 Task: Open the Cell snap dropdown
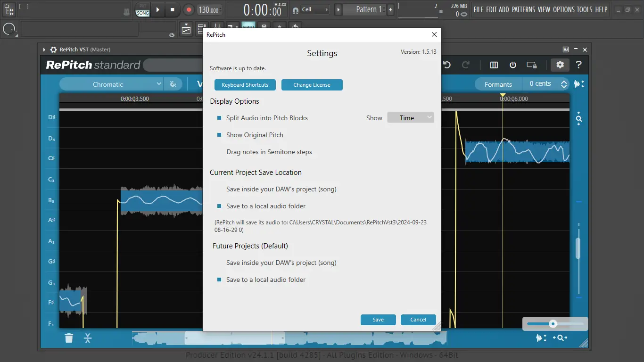[315, 9]
